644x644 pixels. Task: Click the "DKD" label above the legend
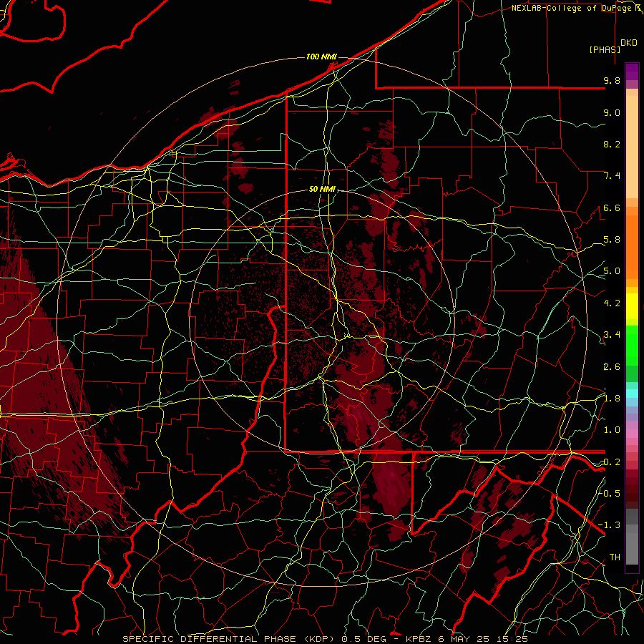(x=629, y=43)
